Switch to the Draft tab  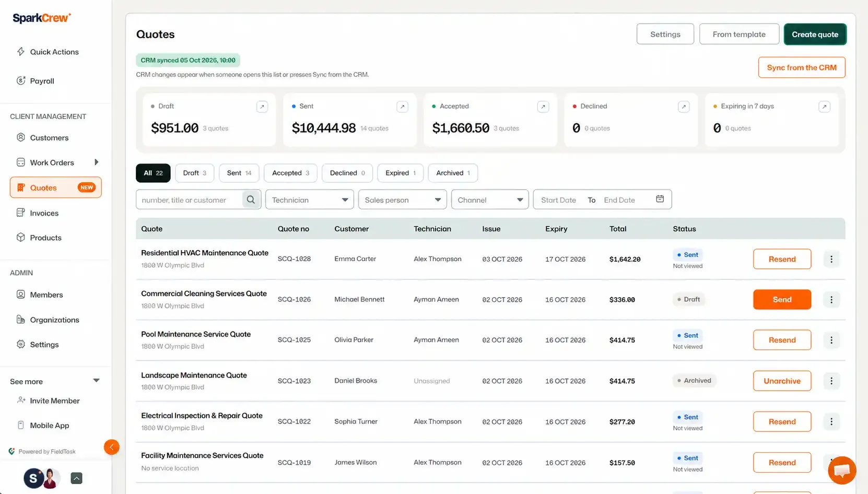click(x=194, y=173)
